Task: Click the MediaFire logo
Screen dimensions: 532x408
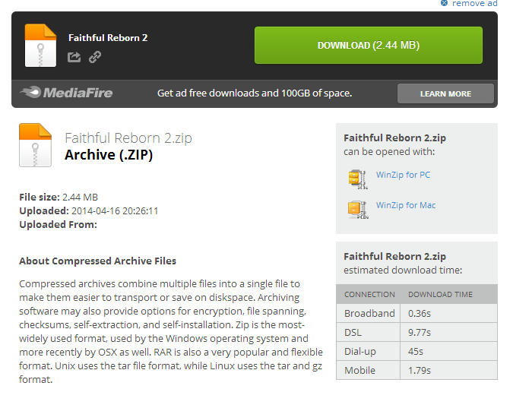Action: (66, 93)
